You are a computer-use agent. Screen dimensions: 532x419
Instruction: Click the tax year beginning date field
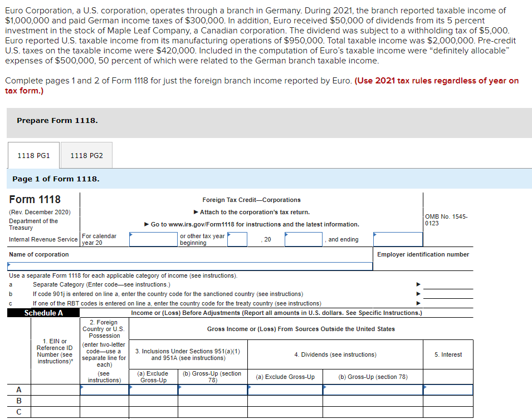(x=237, y=239)
